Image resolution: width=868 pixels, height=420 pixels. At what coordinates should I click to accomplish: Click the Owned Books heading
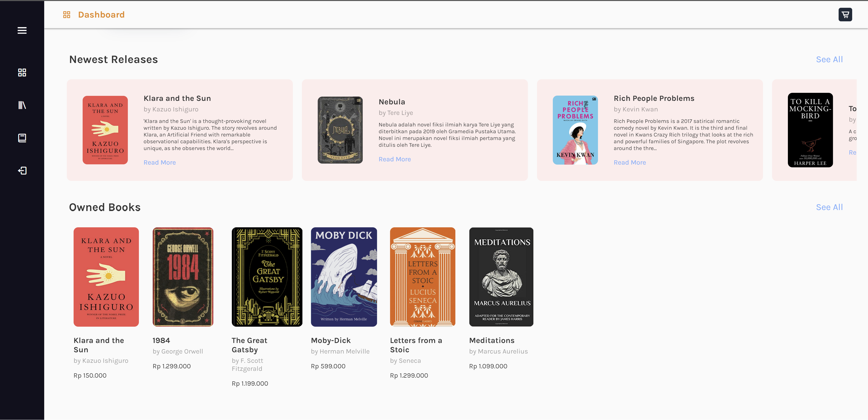point(105,207)
